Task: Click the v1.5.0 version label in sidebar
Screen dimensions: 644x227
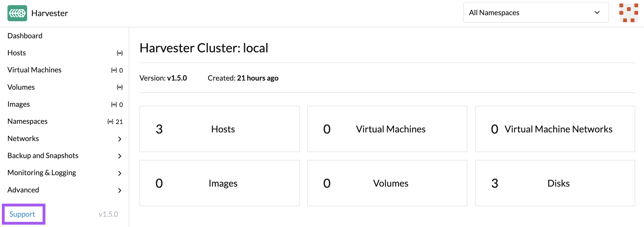Action: click(x=108, y=214)
